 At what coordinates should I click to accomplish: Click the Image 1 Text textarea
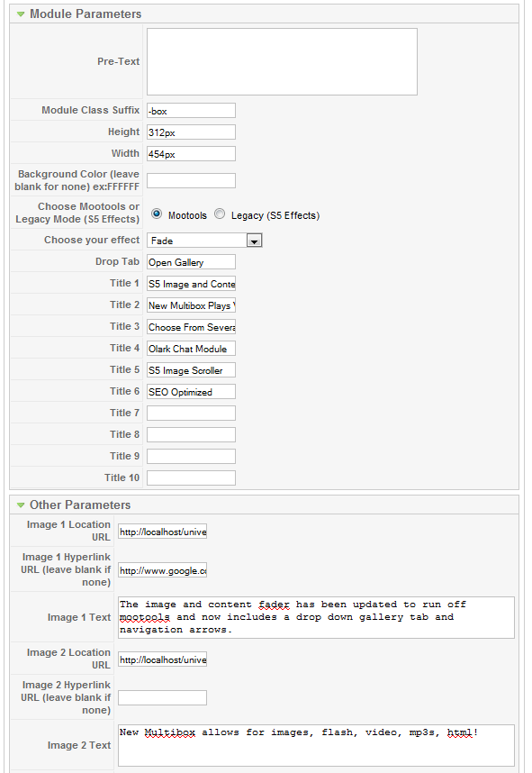[316, 617]
